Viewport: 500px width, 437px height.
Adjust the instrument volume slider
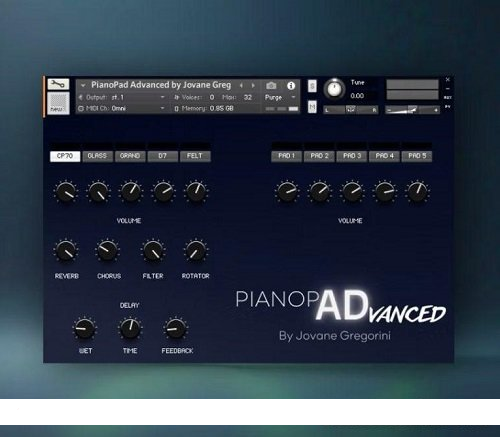[x=412, y=110]
